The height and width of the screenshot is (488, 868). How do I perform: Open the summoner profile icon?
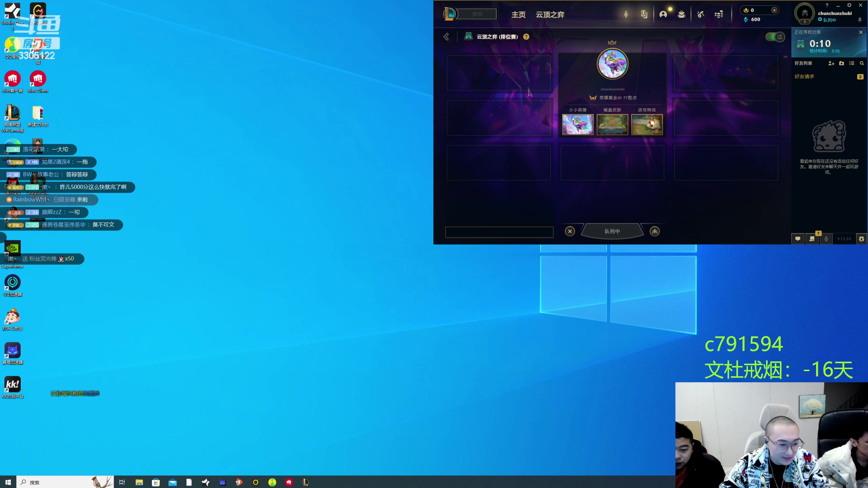click(663, 14)
